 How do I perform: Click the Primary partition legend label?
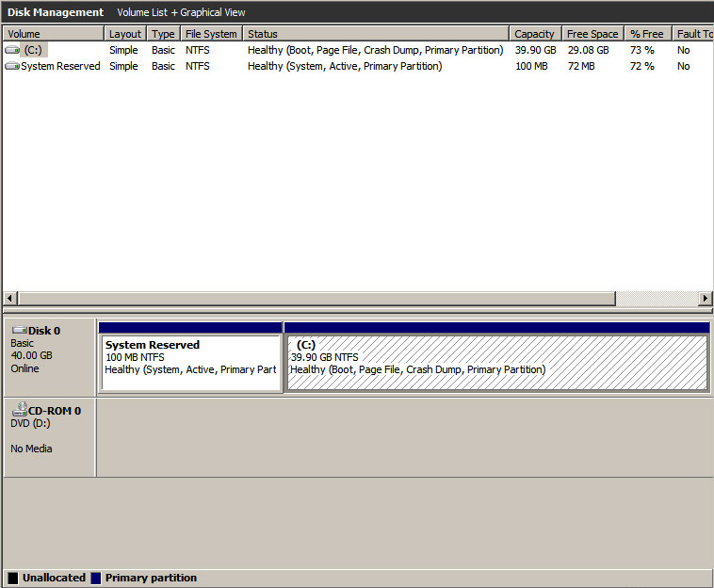click(151, 578)
